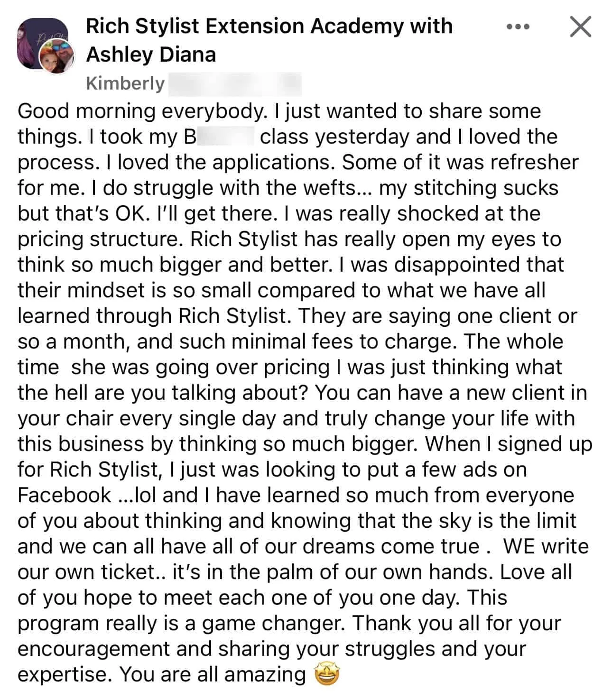
Task: Open poster name Kimberly profile link
Action: [125, 83]
